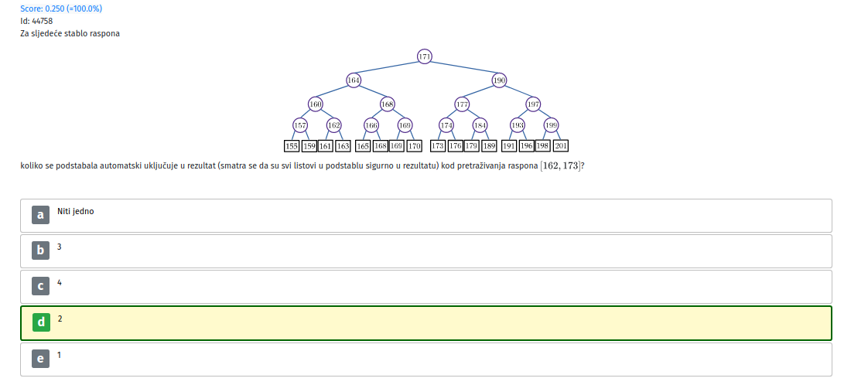The width and height of the screenshot is (868, 385).
Task: Click circular tree node 166
Action: [371, 125]
